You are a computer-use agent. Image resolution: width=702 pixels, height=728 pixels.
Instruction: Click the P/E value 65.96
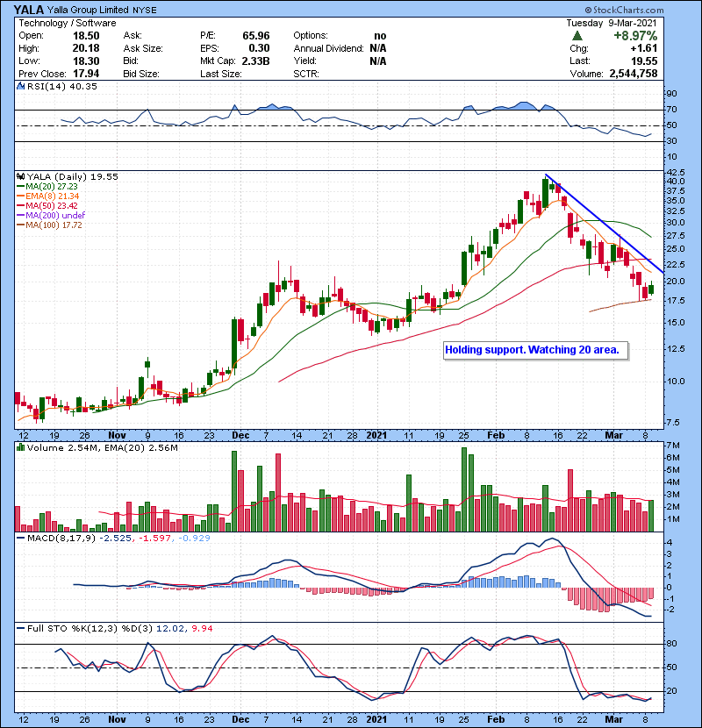tap(256, 36)
